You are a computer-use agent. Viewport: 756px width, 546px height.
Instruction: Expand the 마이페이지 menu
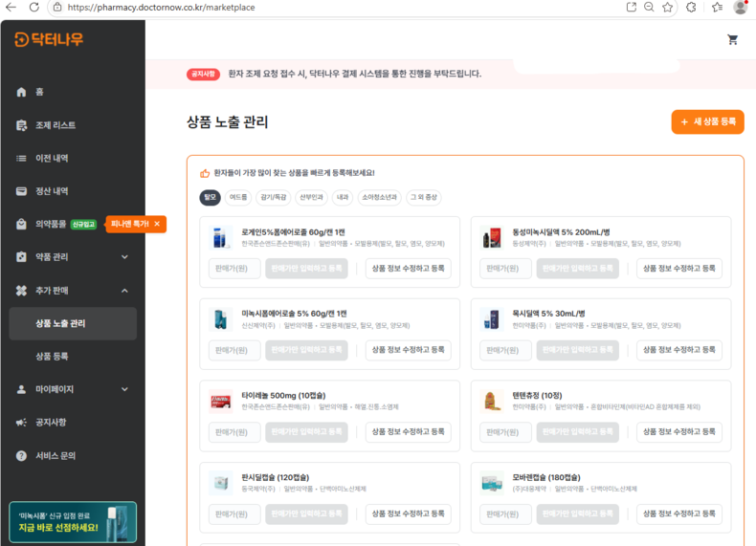[x=124, y=389]
